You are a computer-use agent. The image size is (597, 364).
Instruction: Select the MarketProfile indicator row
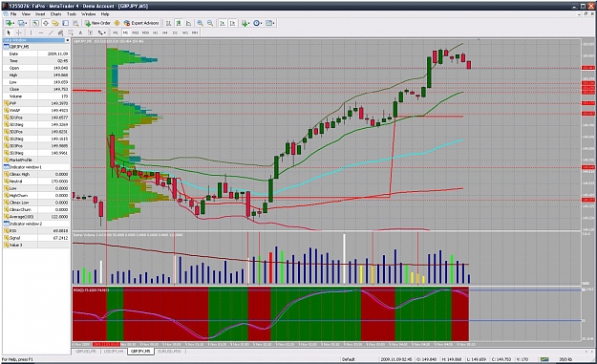pos(36,160)
